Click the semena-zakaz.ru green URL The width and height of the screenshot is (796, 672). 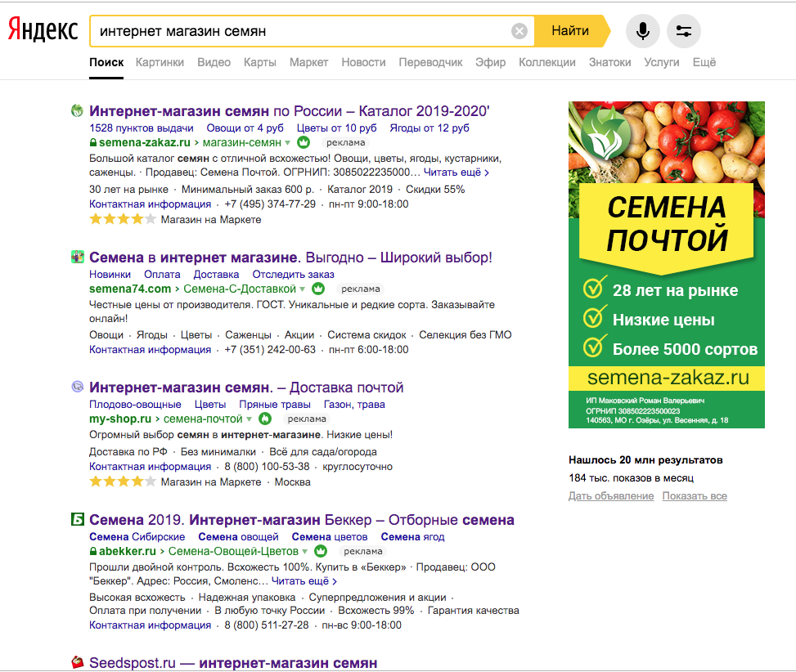(145, 142)
